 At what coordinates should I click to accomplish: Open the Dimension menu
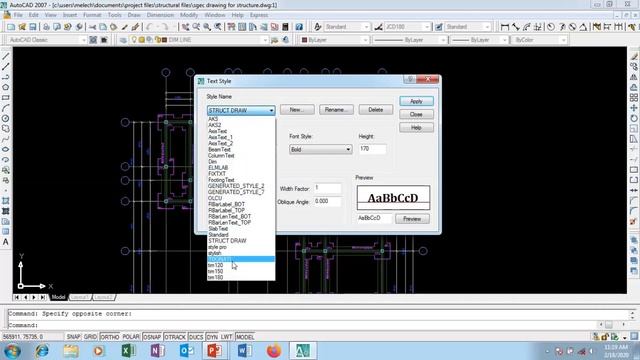click(x=160, y=15)
